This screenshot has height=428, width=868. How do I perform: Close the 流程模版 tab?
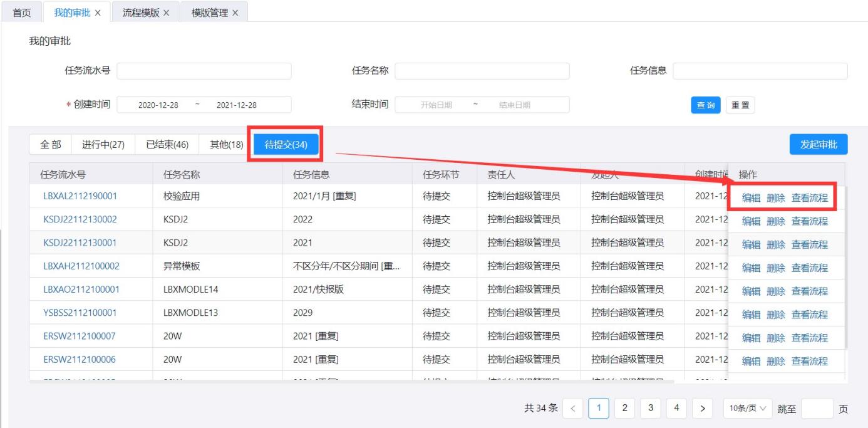pyautogui.click(x=166, y=13)
